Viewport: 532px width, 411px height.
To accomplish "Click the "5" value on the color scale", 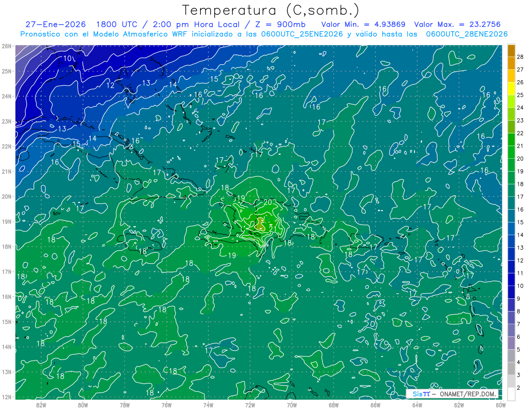I will 519,349.
